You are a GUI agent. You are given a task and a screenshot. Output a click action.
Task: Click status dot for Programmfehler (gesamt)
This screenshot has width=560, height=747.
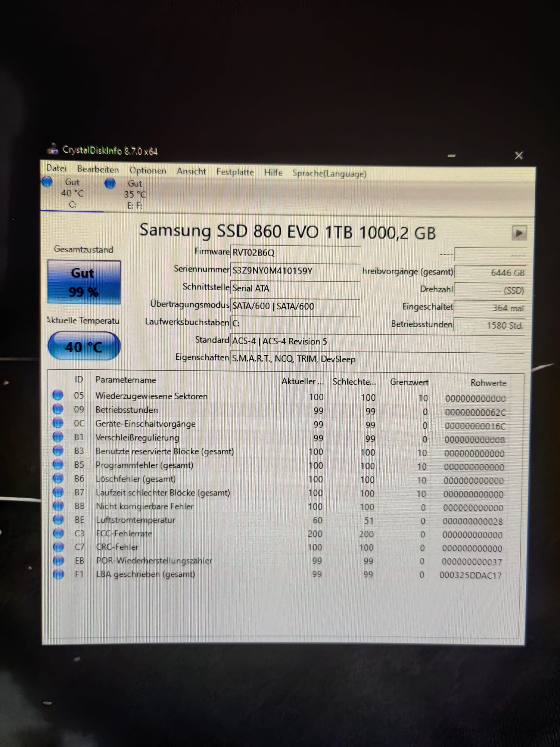[58, 464]
